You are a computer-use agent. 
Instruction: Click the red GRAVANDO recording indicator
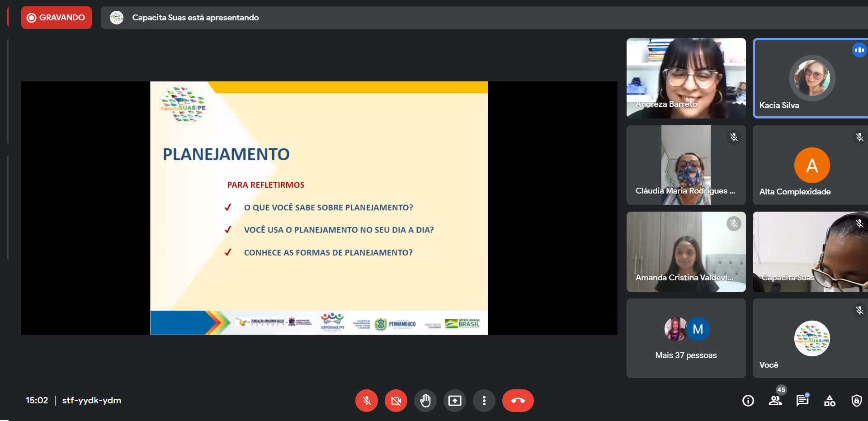[57, 18]
